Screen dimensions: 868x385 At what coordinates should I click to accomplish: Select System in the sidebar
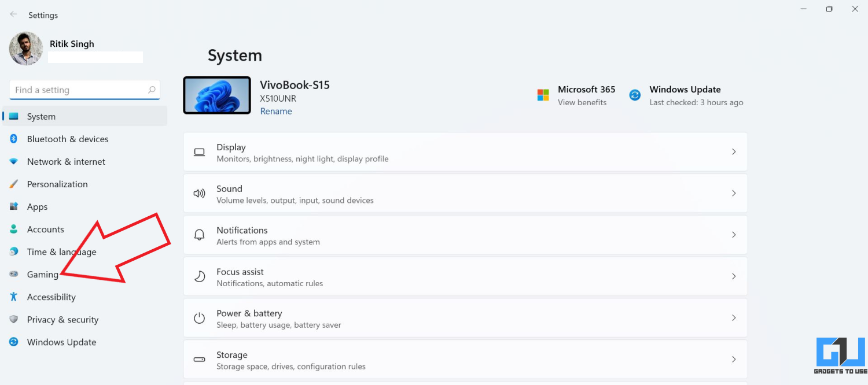tap(85, 116)
